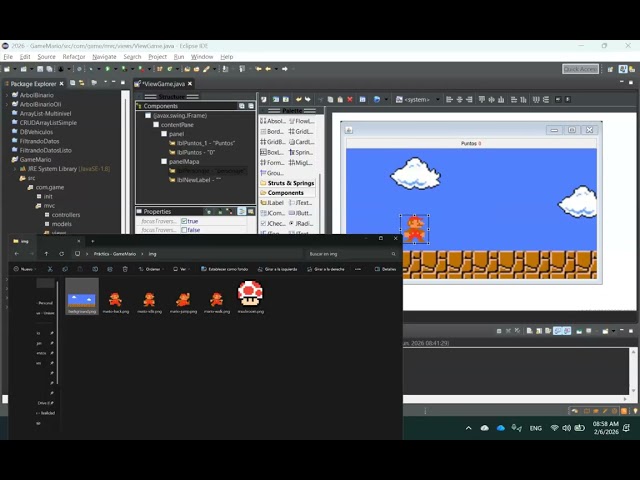Select the BorderLayout palette item
The width and height of the screenshot is (640, 480).
tap(272, 131)
